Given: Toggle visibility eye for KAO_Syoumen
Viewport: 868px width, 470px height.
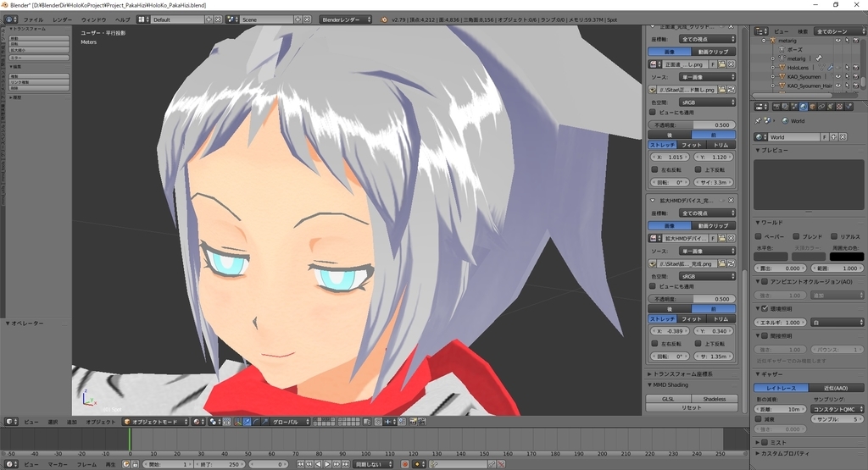Looking at the screenshot, I should pyautogui.click(x=838, y=76).
